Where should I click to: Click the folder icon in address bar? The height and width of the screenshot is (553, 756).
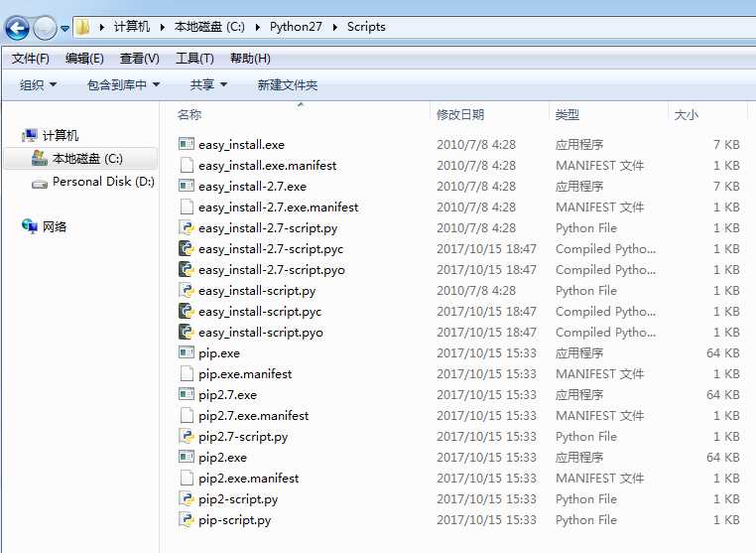click(83, 27)
